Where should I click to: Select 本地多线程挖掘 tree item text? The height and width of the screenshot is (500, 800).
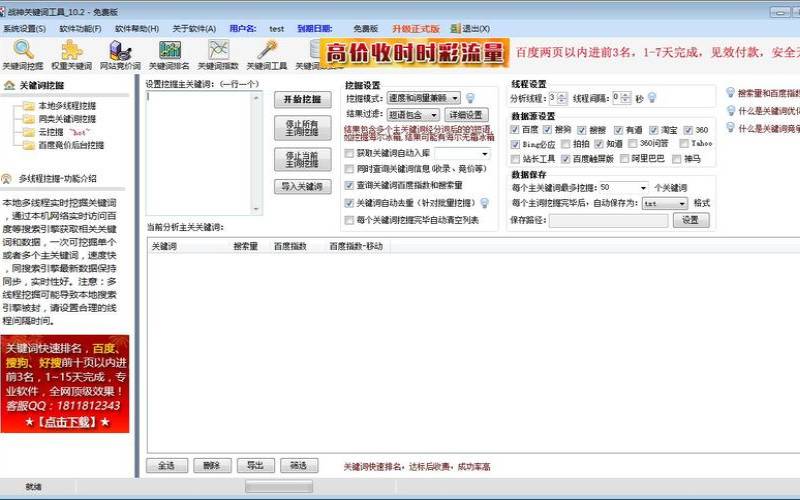(67, 106)
